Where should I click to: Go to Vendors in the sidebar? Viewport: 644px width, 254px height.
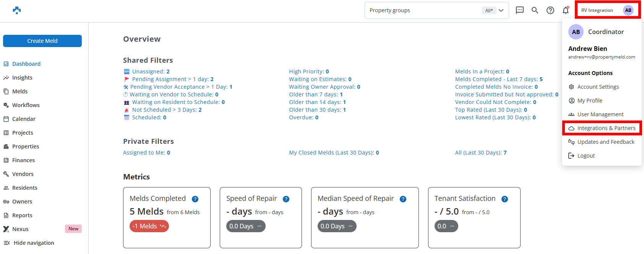coord(23,174)
